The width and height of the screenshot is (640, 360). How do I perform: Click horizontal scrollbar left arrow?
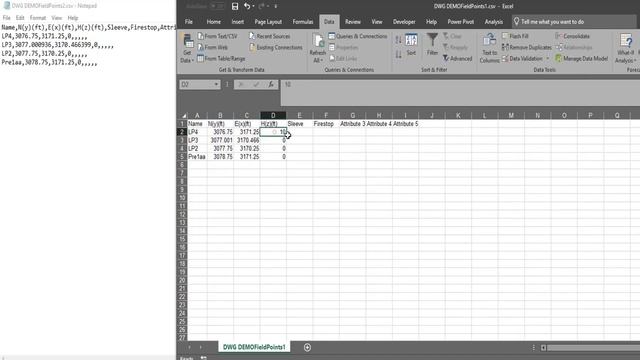tap(543, 348)
